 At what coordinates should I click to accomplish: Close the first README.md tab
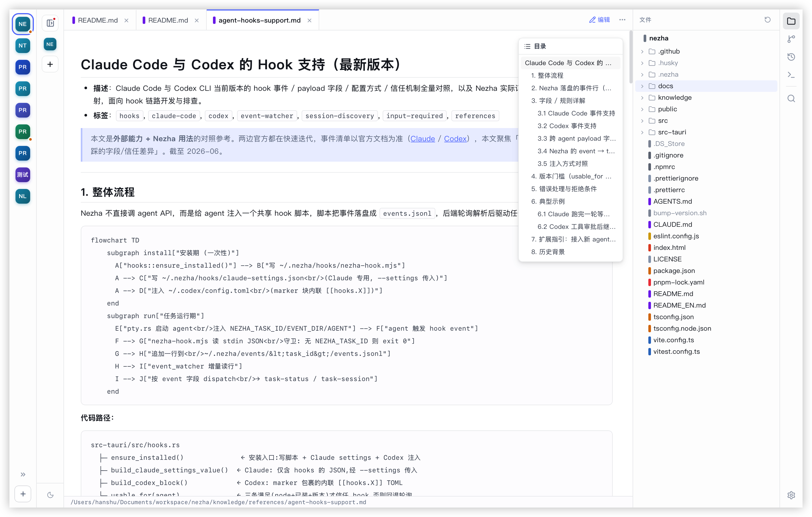pyautogui.click(x=126, y=20)
